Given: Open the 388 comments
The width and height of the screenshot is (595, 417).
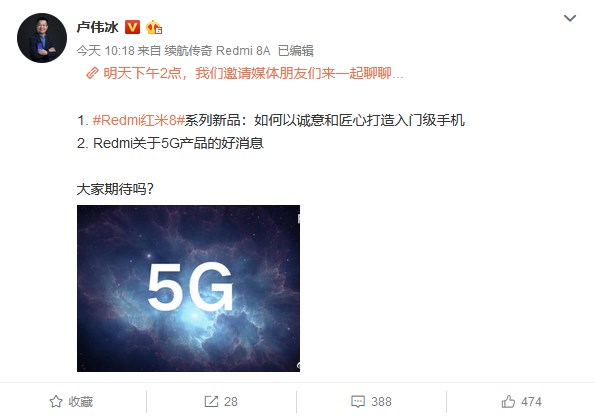Looking at the screenshot, I should (x=381, y=401).
